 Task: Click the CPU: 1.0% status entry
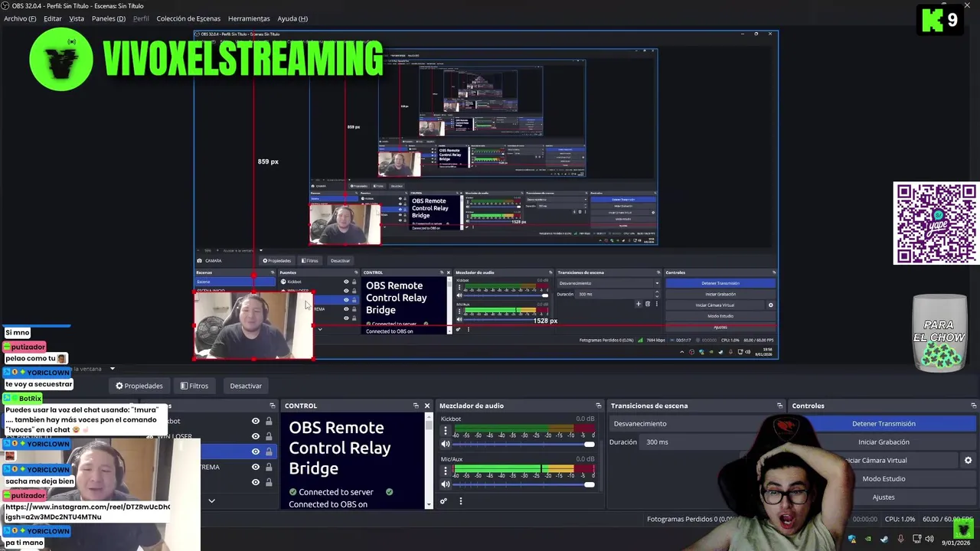pyautogui.click(x=900, y=519)
